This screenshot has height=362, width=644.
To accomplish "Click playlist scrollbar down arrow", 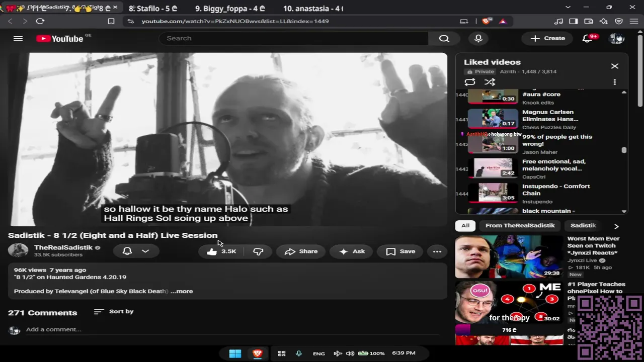I will tap(624, 212).
